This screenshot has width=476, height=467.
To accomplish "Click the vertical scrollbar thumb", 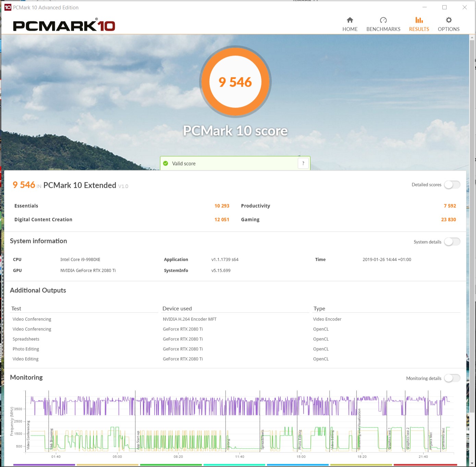I will 473,227.
